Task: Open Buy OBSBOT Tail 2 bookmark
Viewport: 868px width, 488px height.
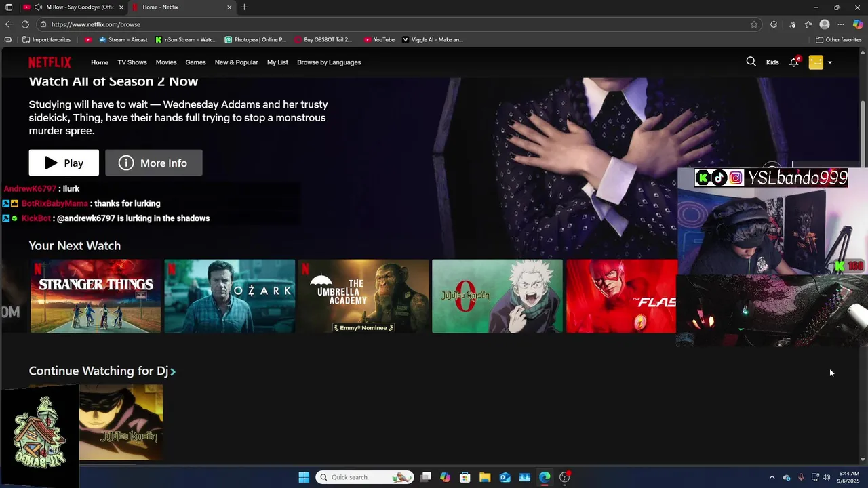Action: [x=323, y=39]
